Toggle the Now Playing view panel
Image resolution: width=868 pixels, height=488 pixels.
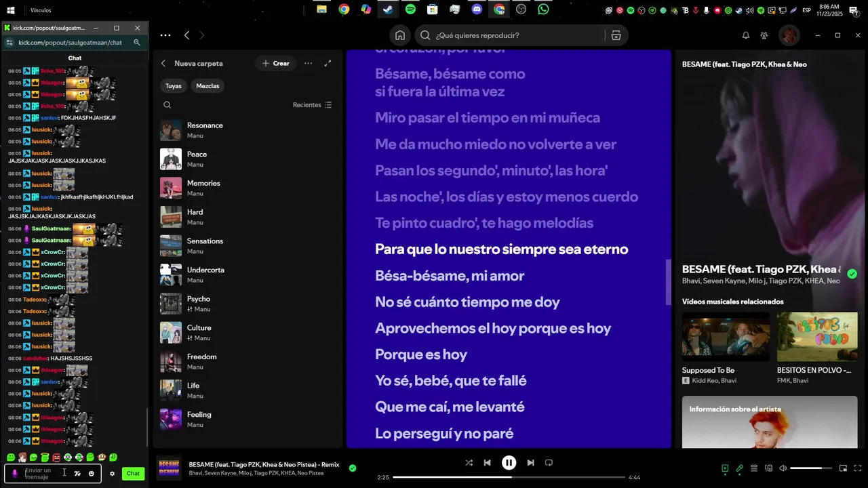pyautogui.click(x=725, y=468)
